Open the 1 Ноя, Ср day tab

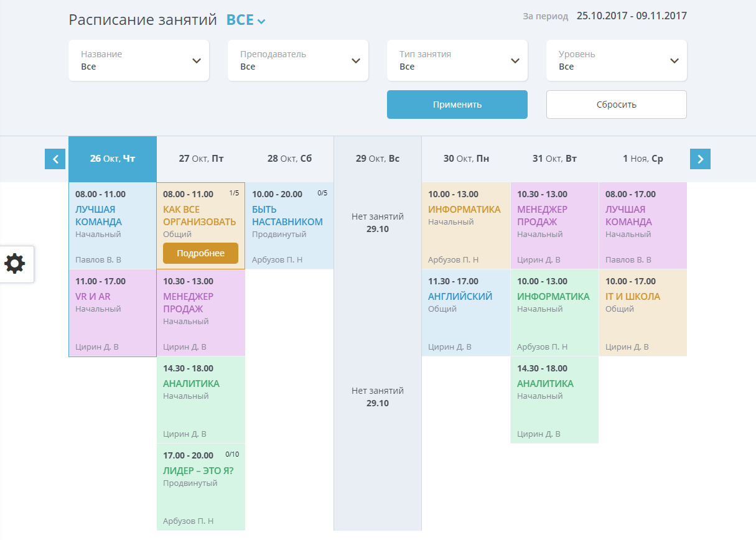tap(643, 159)
